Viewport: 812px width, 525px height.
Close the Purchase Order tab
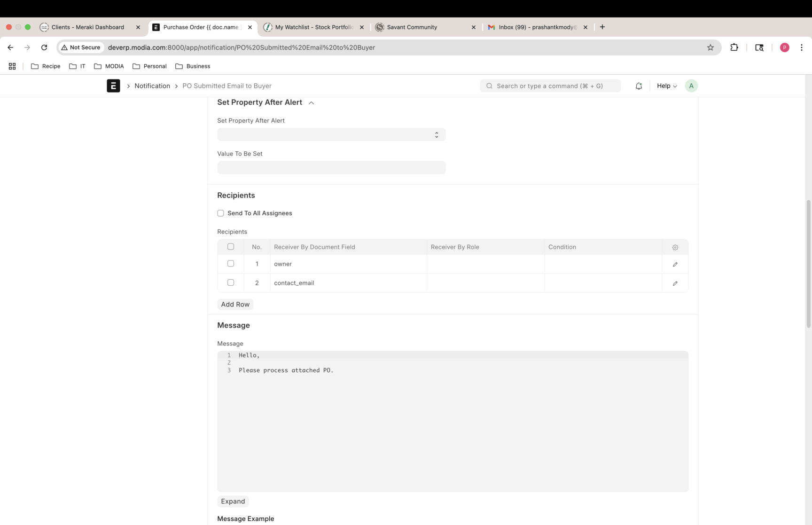tap(250, 27)
